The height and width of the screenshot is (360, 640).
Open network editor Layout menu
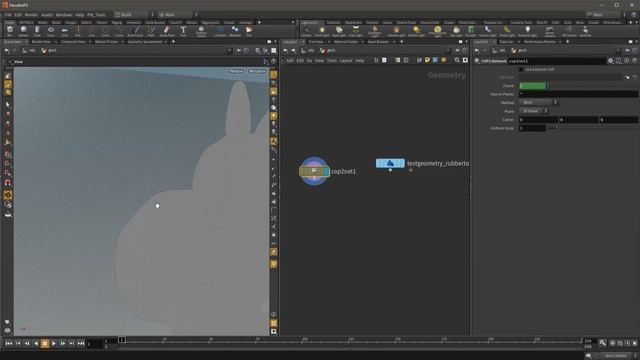point(346,60)
